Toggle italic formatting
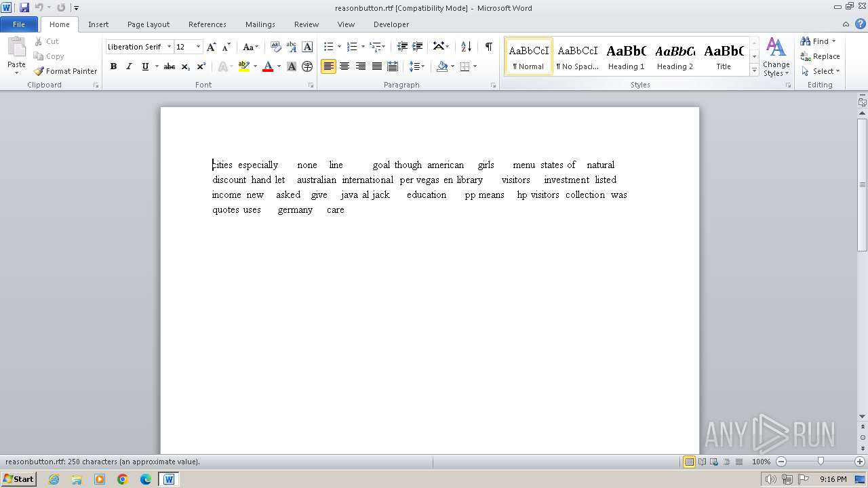The height and width of the screenshot is (488, 868). click(x=129, y=66)
